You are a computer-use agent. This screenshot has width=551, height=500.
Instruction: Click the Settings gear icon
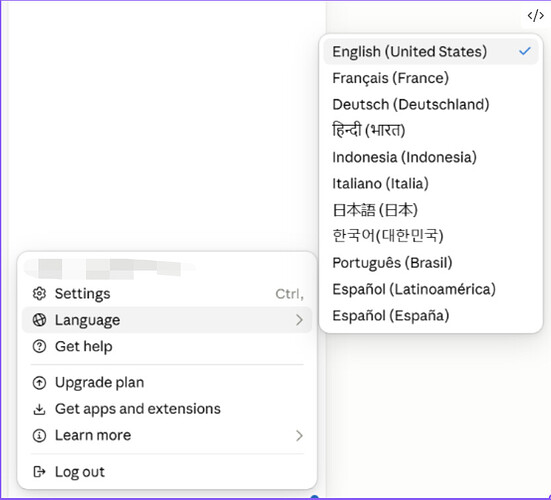tap(39, 294)
